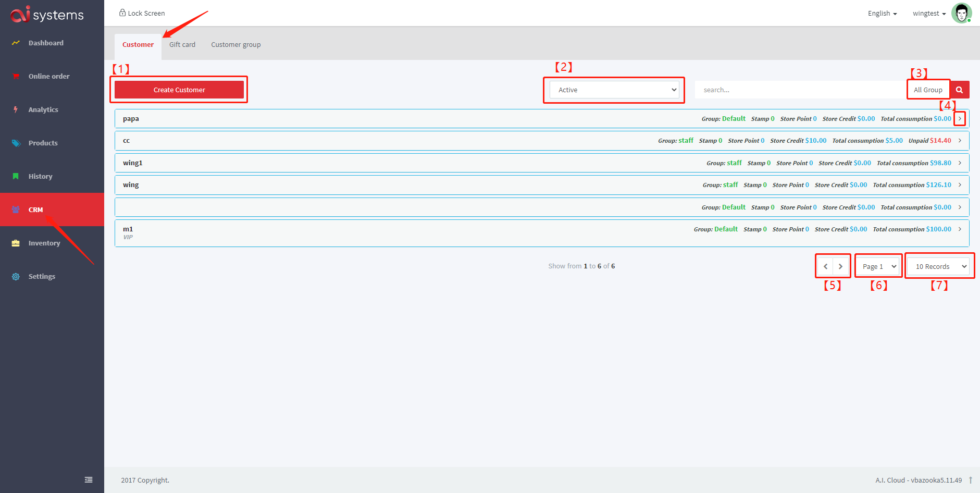The height and width of the screenshot is (493, 980).
Task: Open the Active status filter dropdown
Action: pos(614,90)
